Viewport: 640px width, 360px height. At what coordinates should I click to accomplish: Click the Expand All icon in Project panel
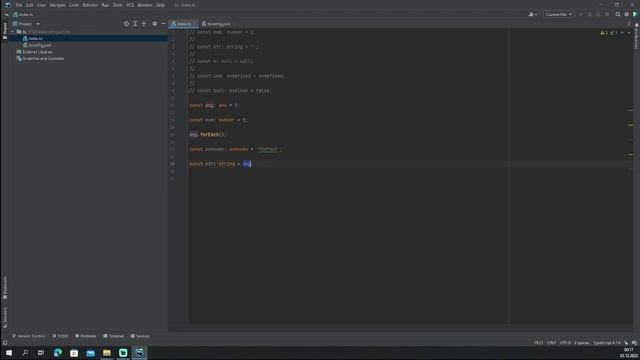(x=135, y=24)
